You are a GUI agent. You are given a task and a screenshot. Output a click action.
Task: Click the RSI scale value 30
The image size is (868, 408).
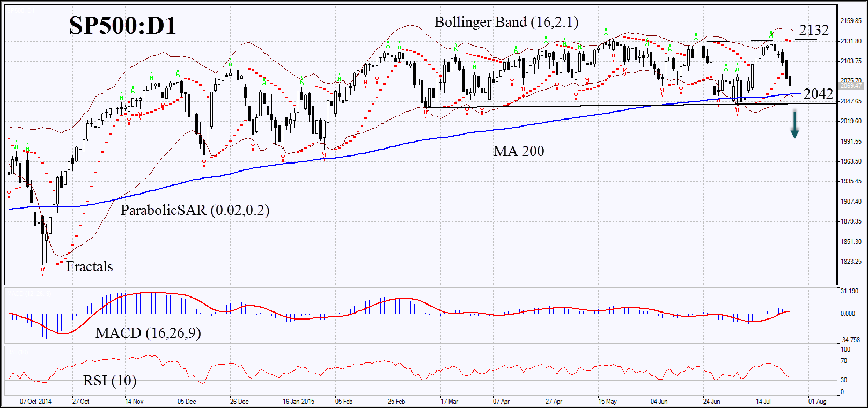(844, 380)
